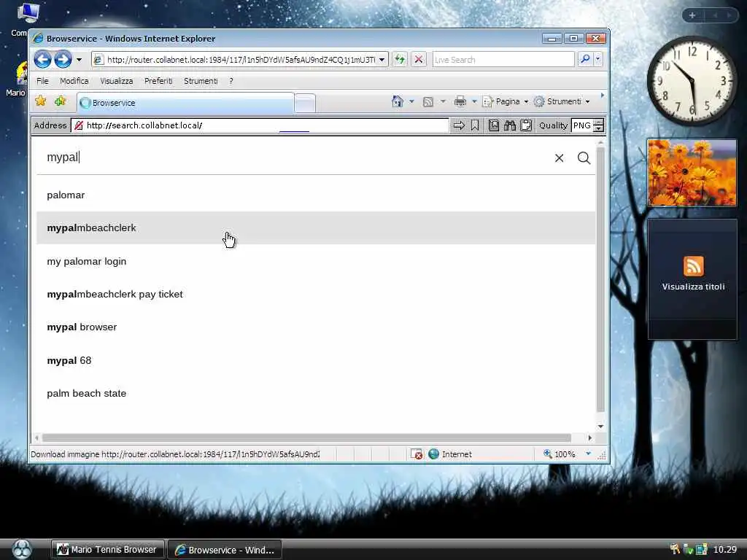Open the Pagina command bar menu

506,101
